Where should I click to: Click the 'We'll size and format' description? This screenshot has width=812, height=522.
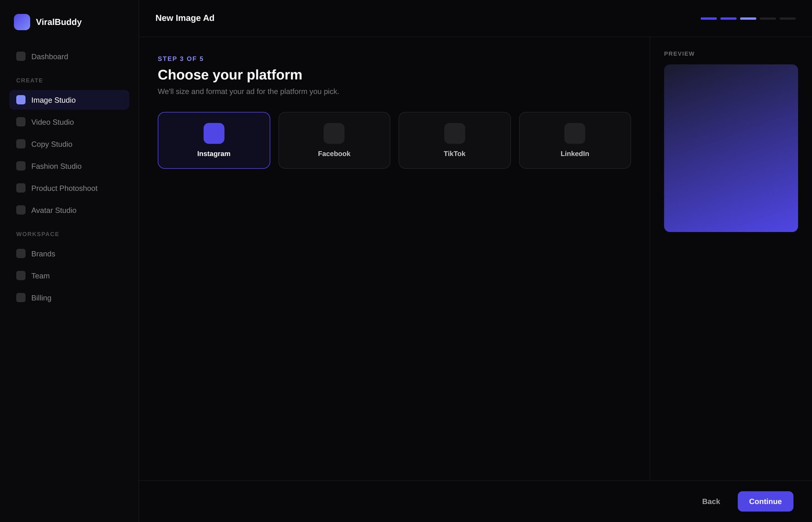click(248, 91)
